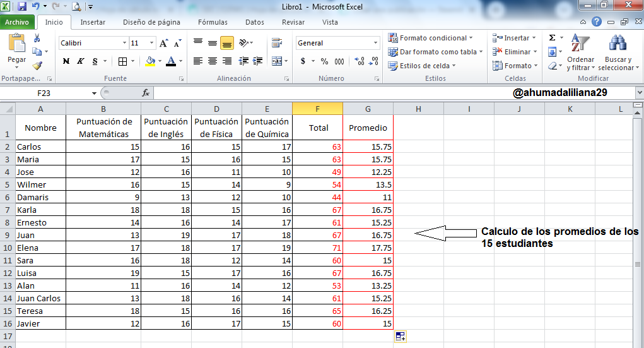644x348 pixels.
Task: Open Ordenar y filtrar menu
Action: coord(580,52)
